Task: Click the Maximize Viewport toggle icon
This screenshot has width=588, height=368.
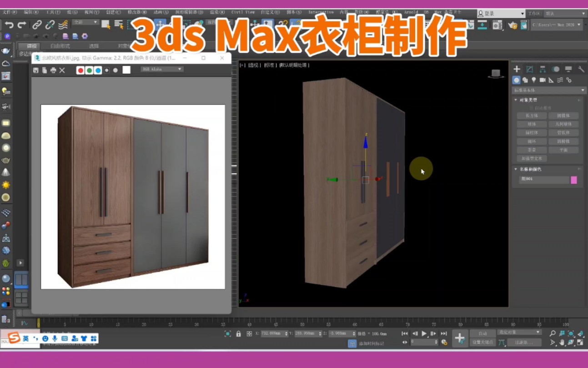Action: [580, 343]
